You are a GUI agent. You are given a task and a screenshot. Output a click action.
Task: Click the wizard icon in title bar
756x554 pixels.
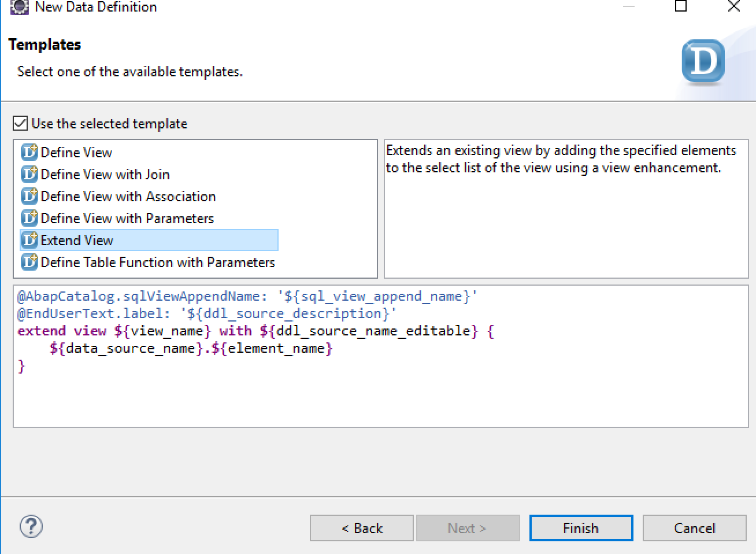point(20,7)
